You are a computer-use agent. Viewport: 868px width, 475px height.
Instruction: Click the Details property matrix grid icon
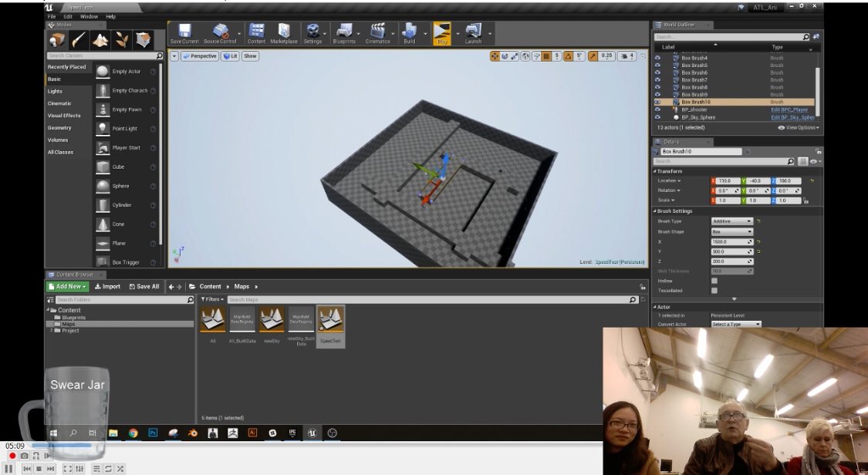point(803,161)
